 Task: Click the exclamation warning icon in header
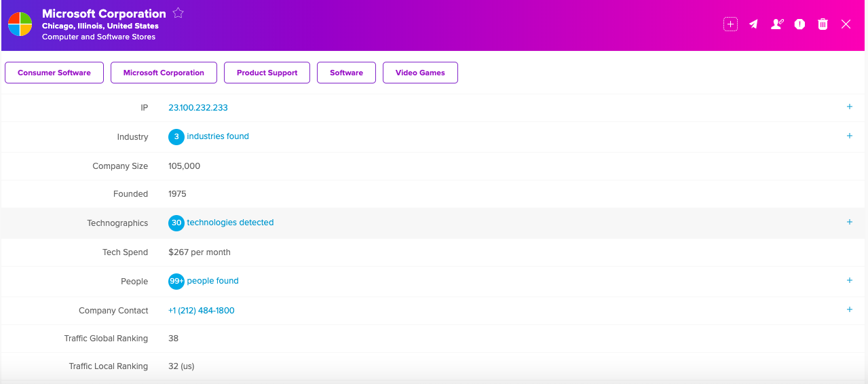pos(800,24)
